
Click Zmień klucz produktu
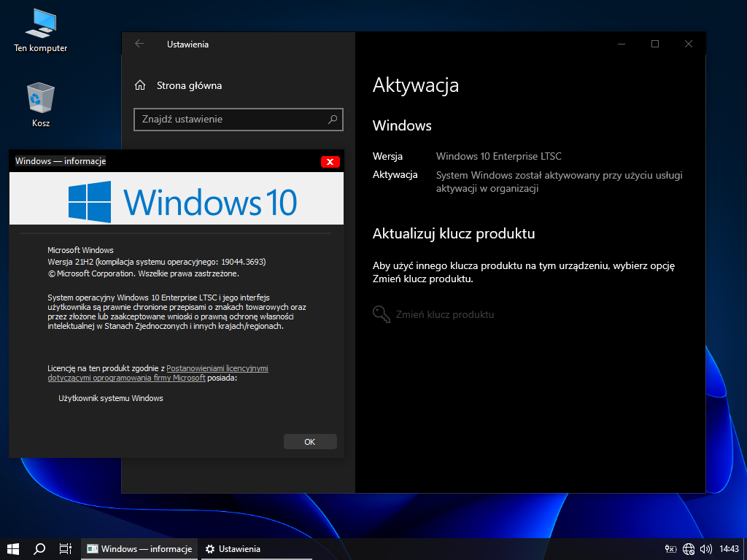pos(444,314)
